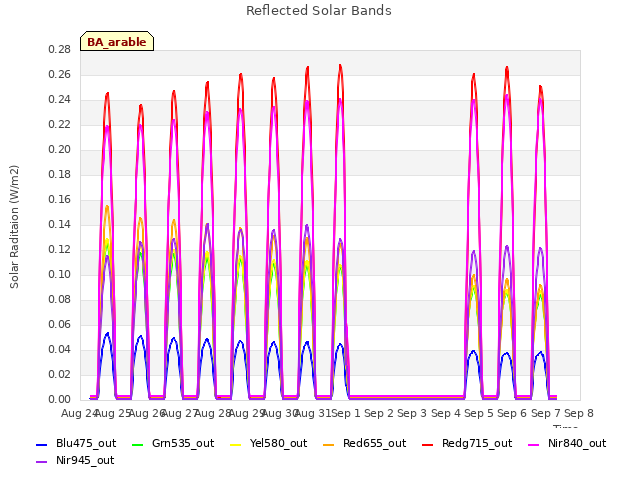This screenshot has width=640, height=480.
Task: Click the 0.24 y-axis tick label
Action: point(60,100)
